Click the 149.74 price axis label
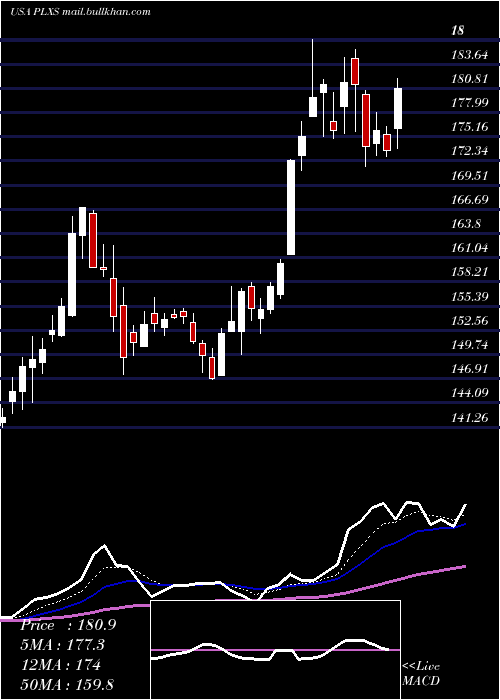 pyautogui.click(x=469, y=345)
